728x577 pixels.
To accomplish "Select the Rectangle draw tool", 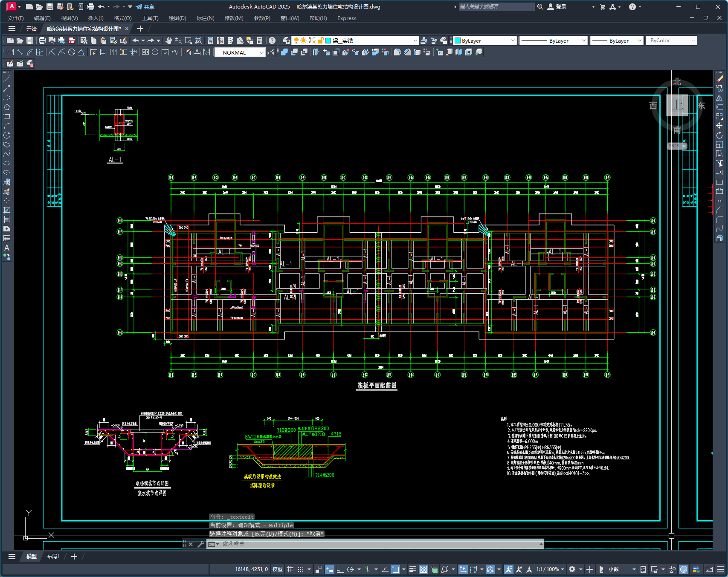I will point(7,116).
